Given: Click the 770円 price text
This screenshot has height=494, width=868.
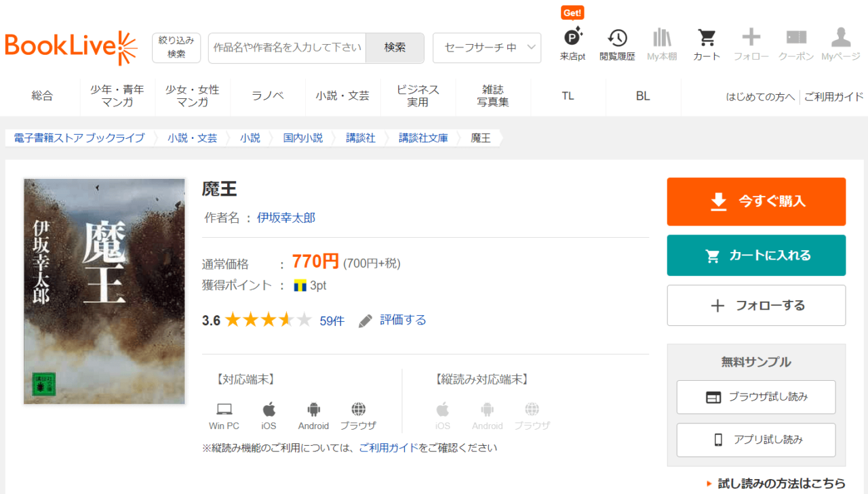Looking at the screenshot, I should pos(315,262).
